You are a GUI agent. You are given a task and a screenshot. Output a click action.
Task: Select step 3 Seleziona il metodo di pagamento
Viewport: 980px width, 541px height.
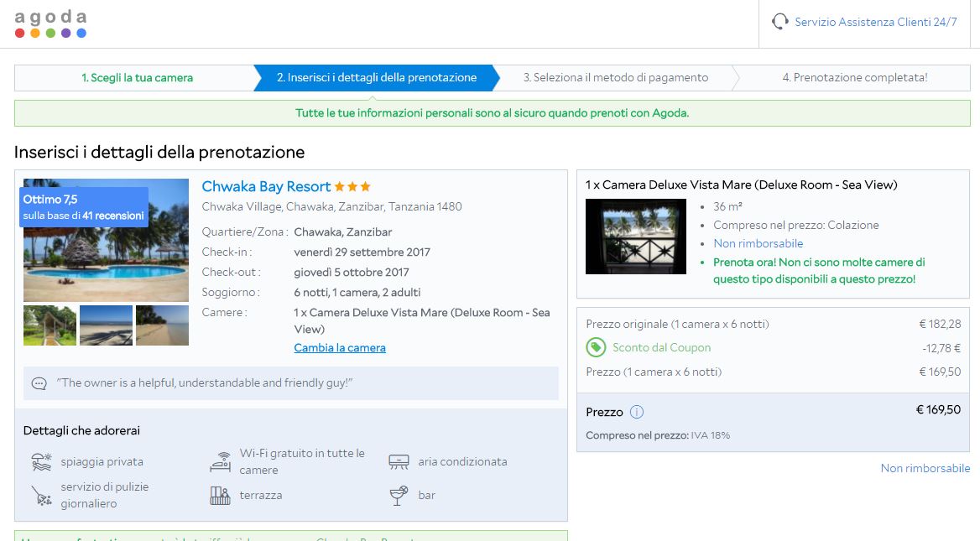tap(616, 77)
